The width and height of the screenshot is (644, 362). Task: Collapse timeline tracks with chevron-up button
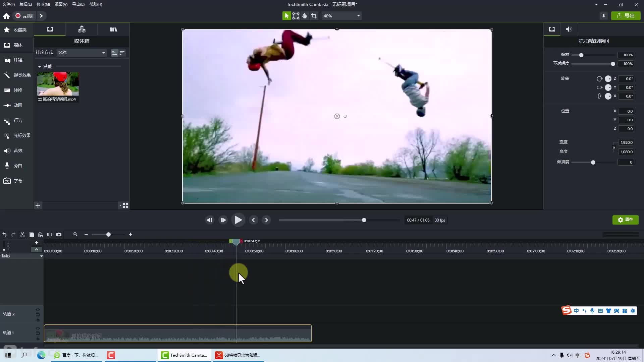[37, 249]
